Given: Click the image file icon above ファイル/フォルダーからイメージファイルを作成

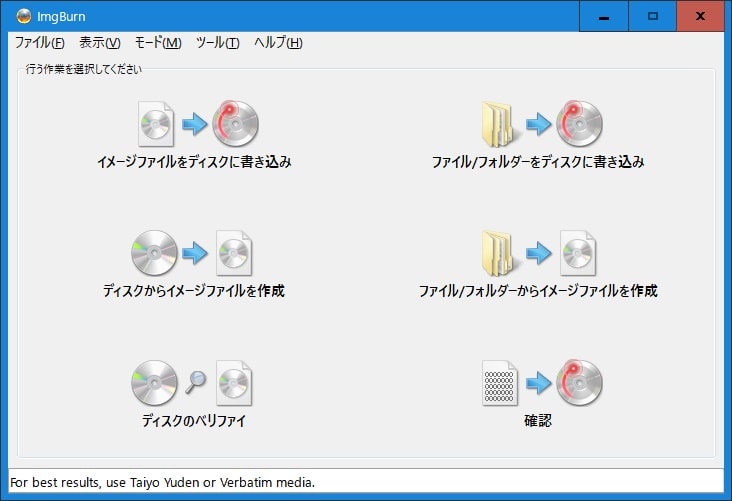Looking at the screenshot, I should pyautogui.click(x=578, y=253).
